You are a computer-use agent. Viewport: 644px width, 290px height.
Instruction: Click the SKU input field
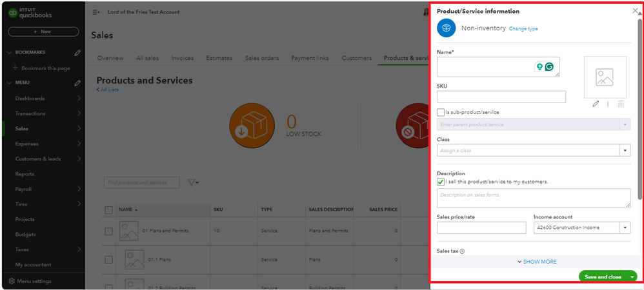(501, 97)
